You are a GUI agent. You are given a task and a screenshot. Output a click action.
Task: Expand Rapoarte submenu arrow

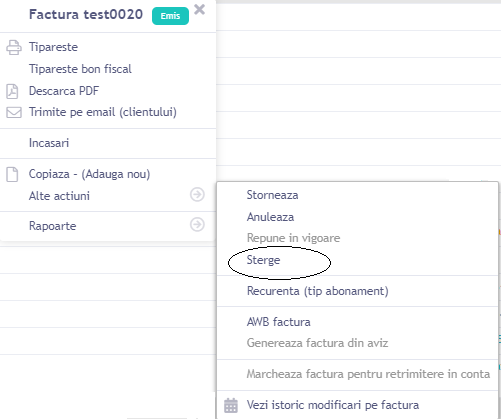tap(197, 224)
